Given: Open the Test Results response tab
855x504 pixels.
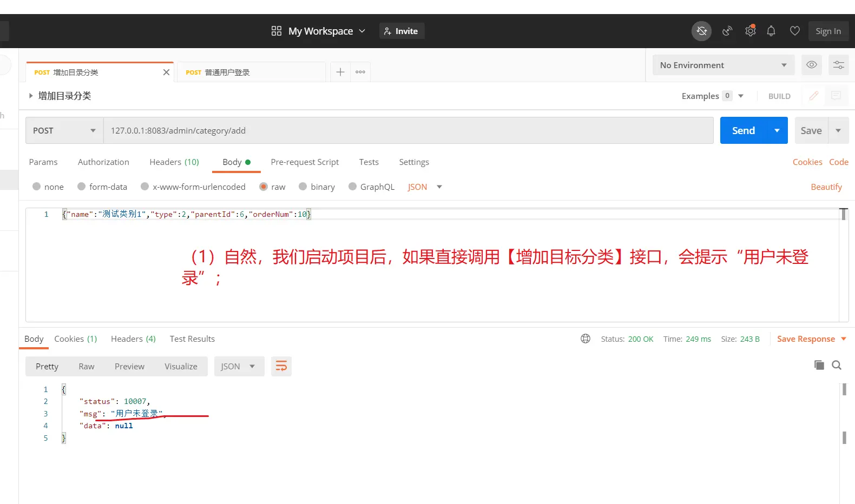Looking at the screenshot, I should click(192, 339).
